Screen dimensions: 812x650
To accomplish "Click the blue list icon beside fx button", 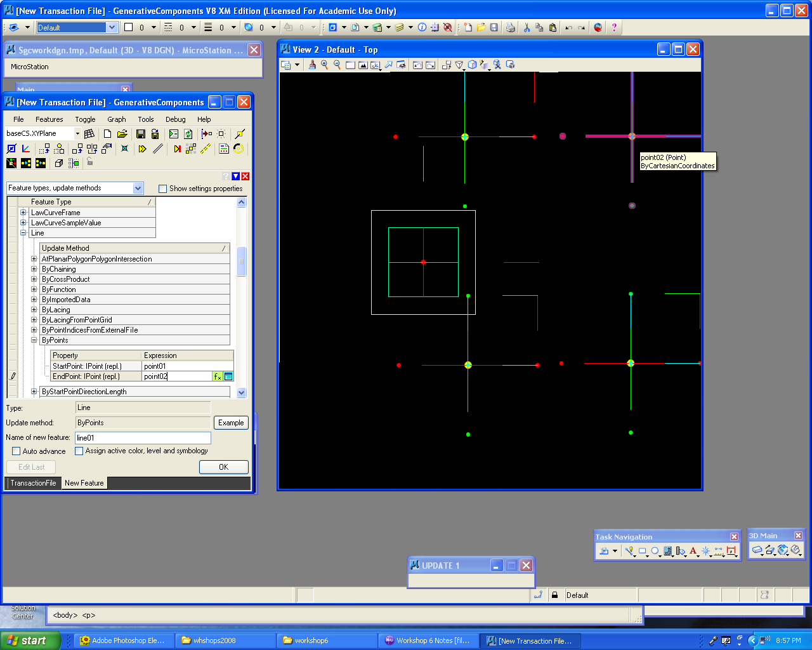I will pyautogui.click(x=228, y=376).
